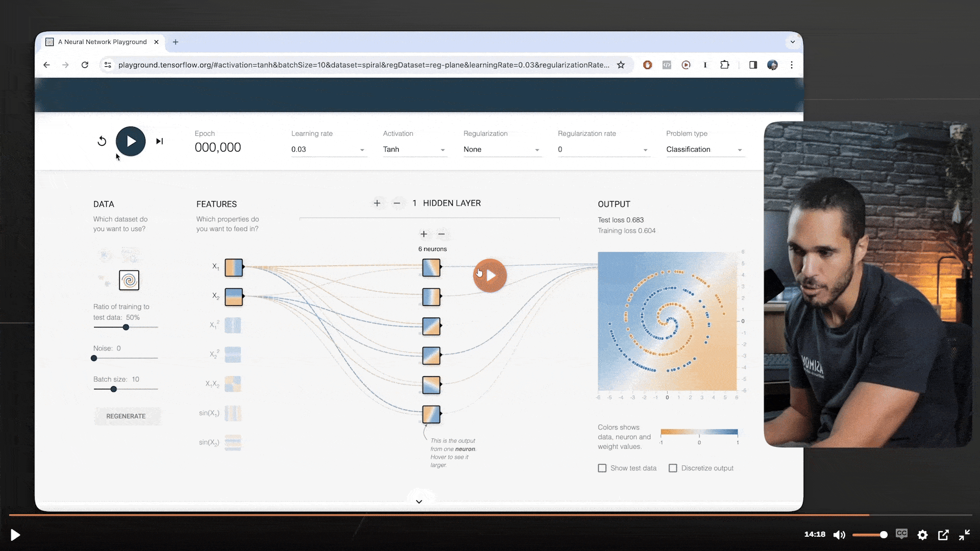Check the Show test data checkbox
Viewport: 980px width, 551px height.
(602, 468)
